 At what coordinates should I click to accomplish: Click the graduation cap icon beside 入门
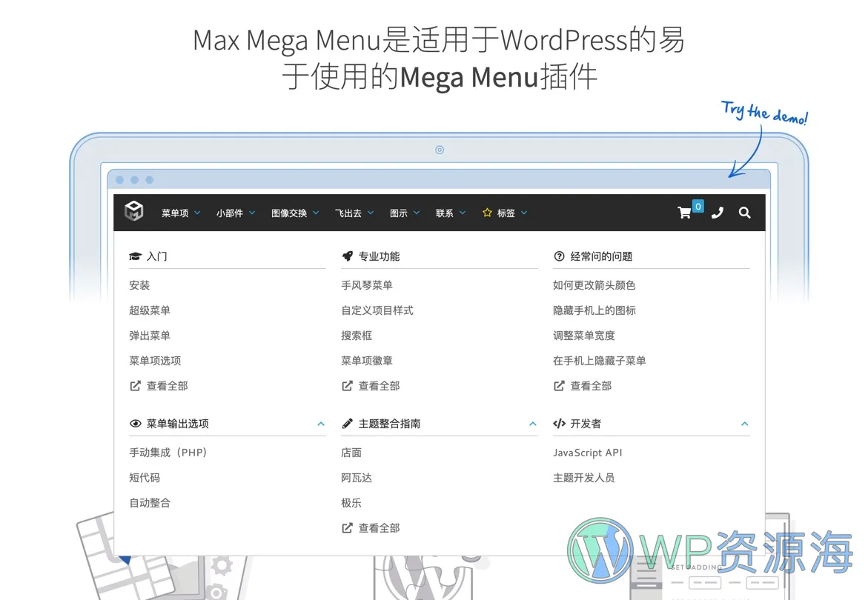click(135, 256)
